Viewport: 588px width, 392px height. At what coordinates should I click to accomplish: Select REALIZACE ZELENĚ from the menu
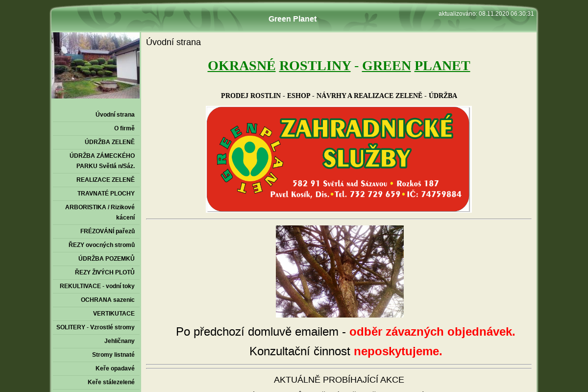click(x=105, y=180)
